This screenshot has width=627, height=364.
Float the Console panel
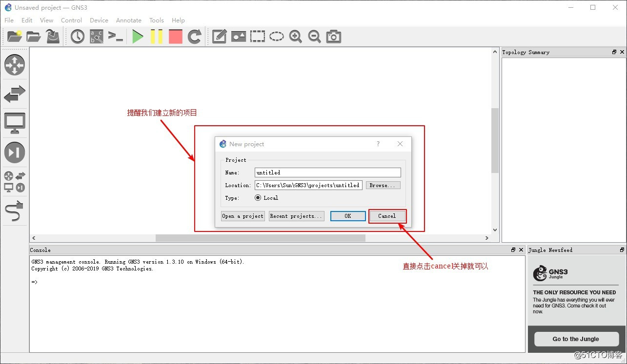coord(513,250)
